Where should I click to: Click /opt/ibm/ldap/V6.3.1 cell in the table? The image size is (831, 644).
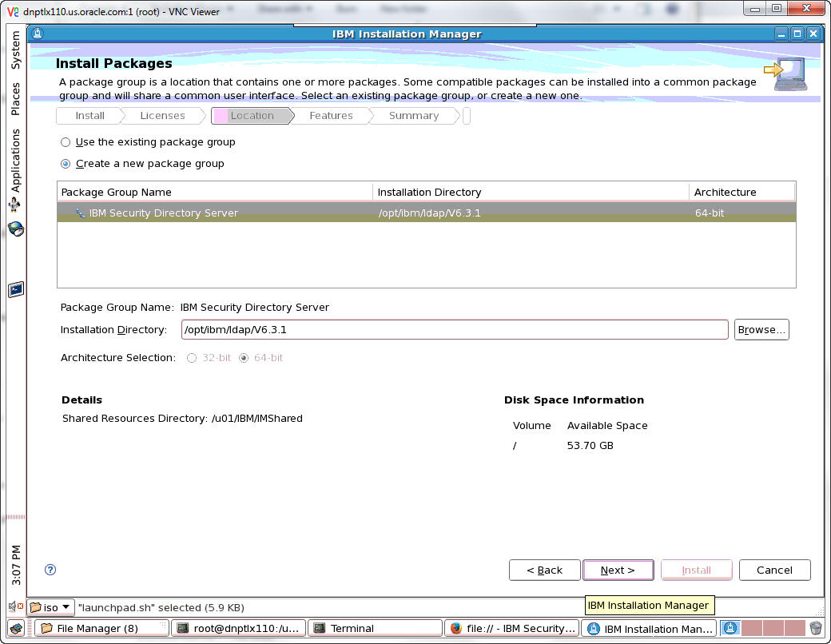429,213
